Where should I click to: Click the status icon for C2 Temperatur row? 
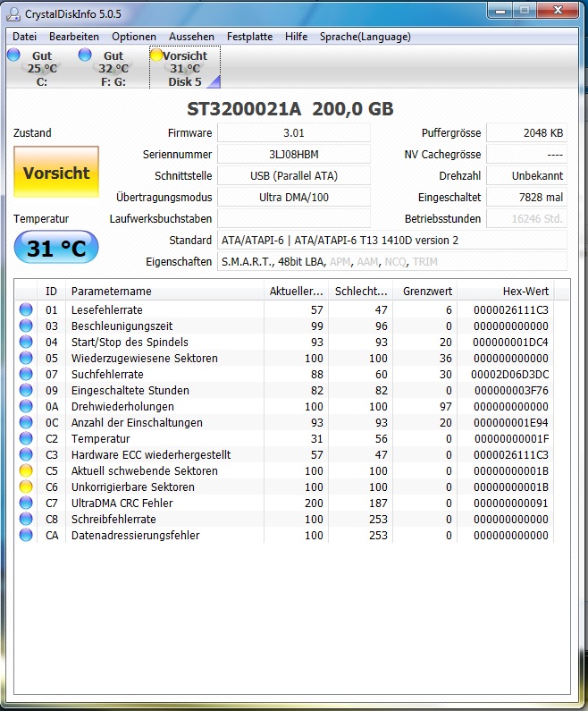tap(26, 438)
